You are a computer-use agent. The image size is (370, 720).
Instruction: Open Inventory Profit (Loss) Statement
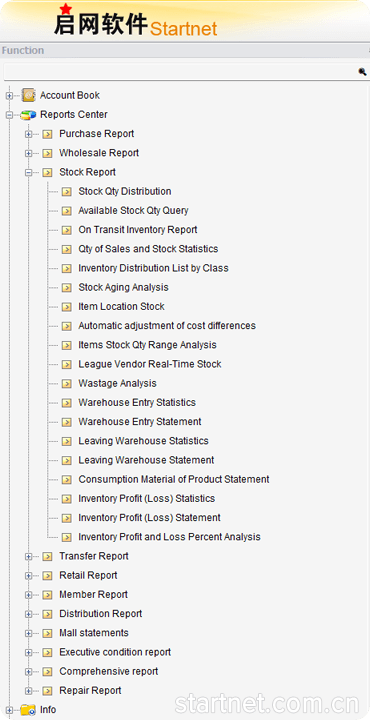149,518
